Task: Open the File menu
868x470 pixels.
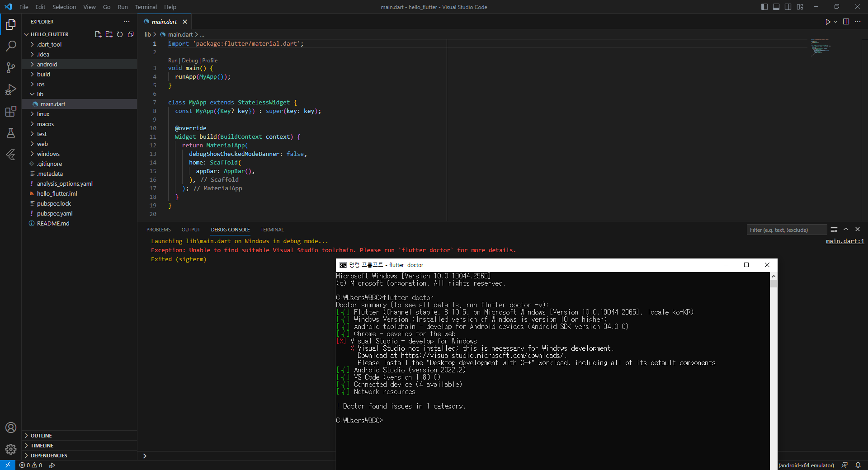Action: click(x=24, y=7)
